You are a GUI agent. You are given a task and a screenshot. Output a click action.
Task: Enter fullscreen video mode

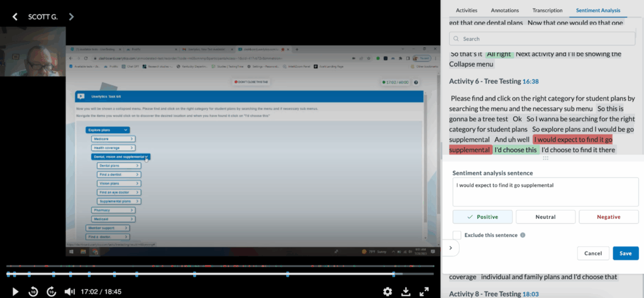click(425, 292)
